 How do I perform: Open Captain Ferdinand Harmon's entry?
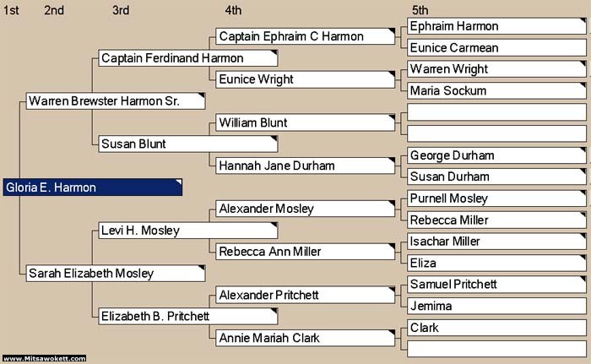(x=187, y=58)
